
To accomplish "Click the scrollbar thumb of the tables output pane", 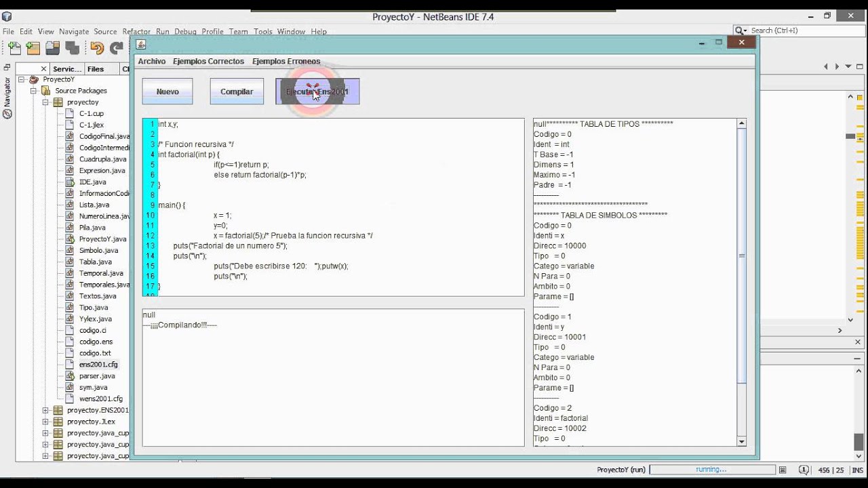I will (x=741, y=256).
